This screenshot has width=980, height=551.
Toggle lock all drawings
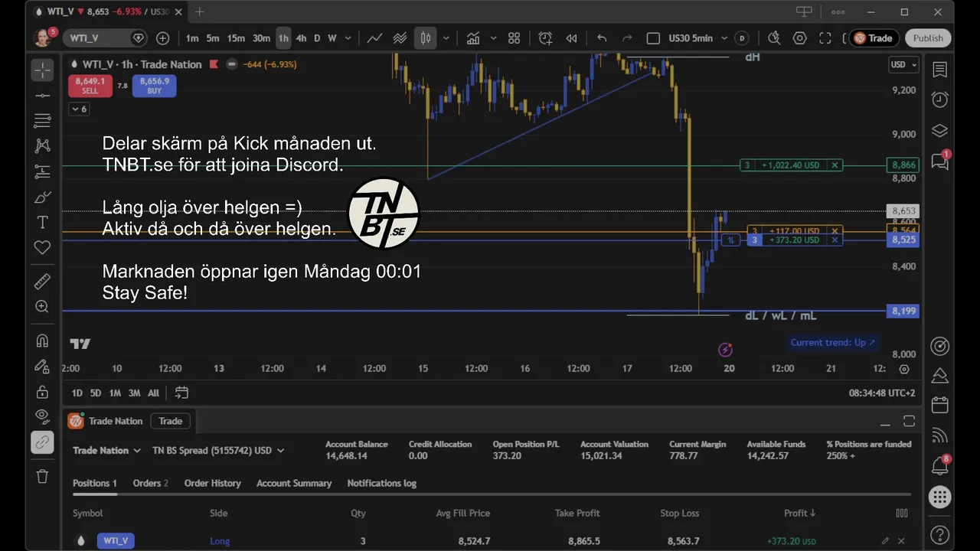pos(42,391)
